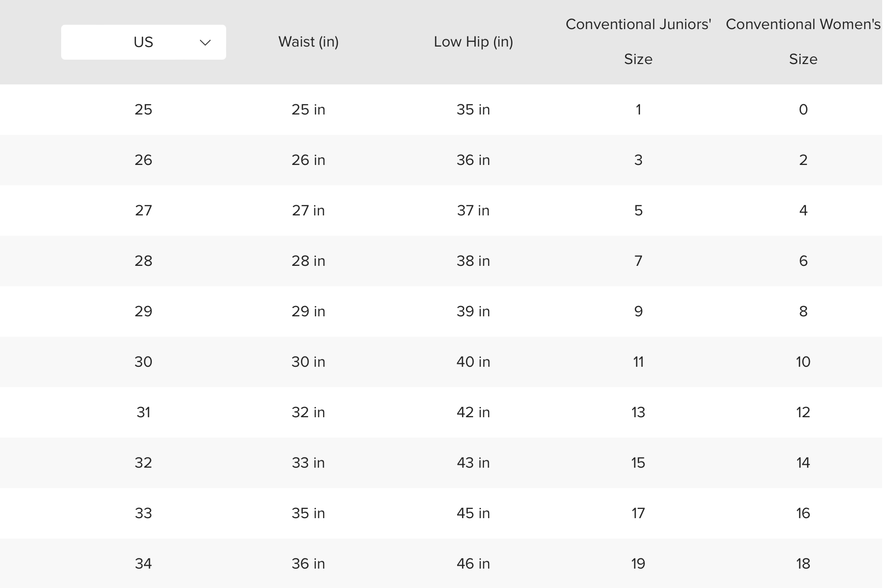Click the Conventional Juniors' Size header
This screenshot has width=889, height=588.
point(638,42)
